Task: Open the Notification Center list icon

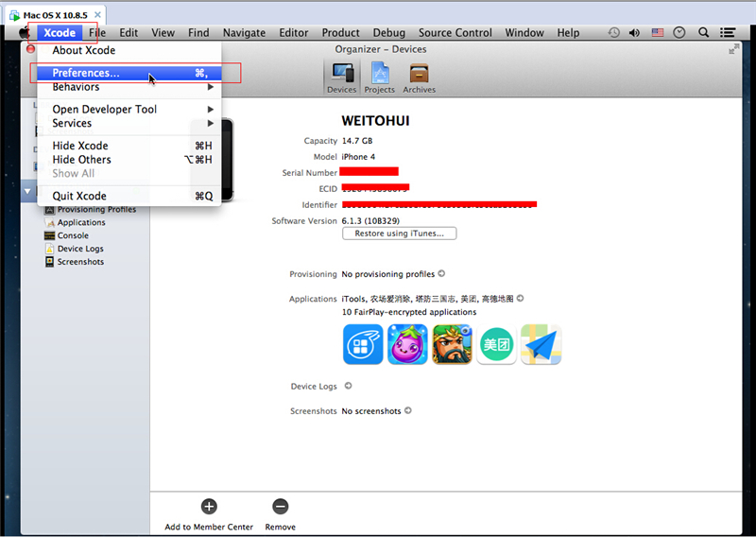Action: [x=728, y=32]
